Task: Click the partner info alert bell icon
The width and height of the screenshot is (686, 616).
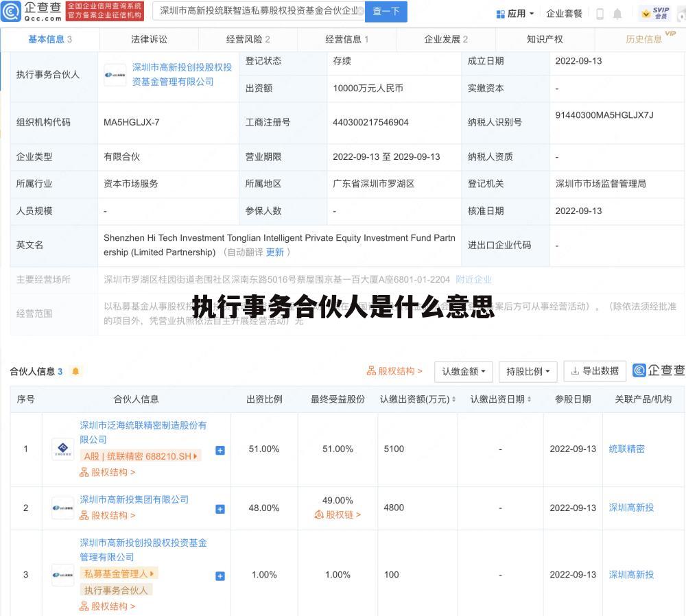Action: [75, 371]
